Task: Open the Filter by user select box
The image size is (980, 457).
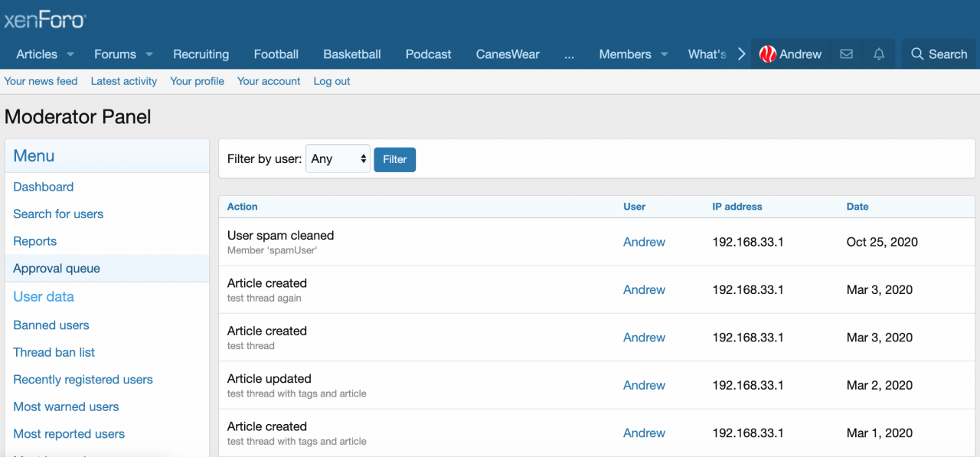Action: (338, 159)
